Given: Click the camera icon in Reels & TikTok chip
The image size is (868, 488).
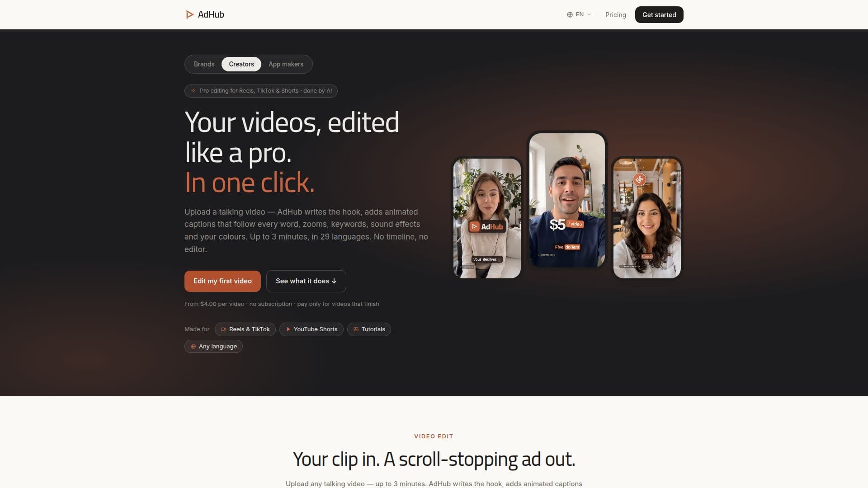Looking at the screenshot, I should pyautogui.click(x=223, y=329).
